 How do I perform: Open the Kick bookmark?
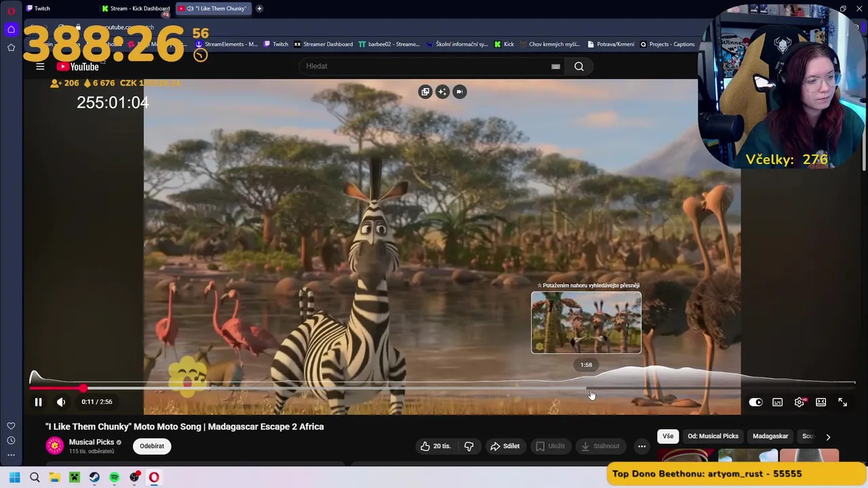[x=504, y=44]
